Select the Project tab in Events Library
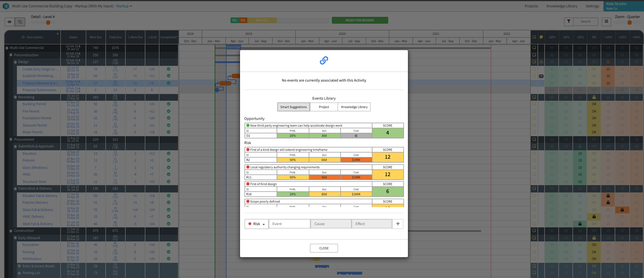 point(324,107)
